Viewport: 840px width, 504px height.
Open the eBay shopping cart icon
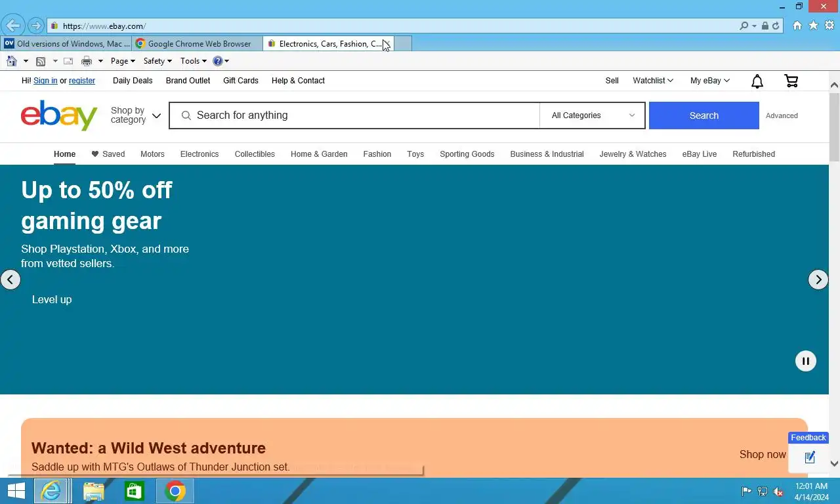[791, 81]
